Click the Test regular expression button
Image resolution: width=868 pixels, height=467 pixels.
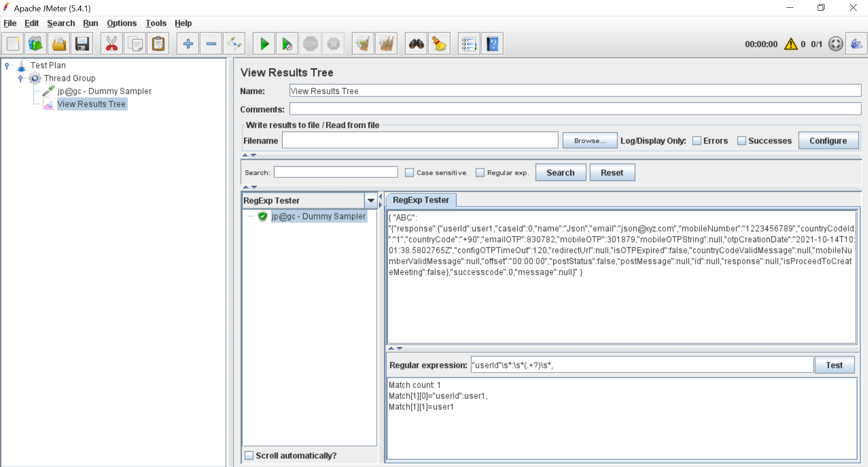tap(834, 365)
